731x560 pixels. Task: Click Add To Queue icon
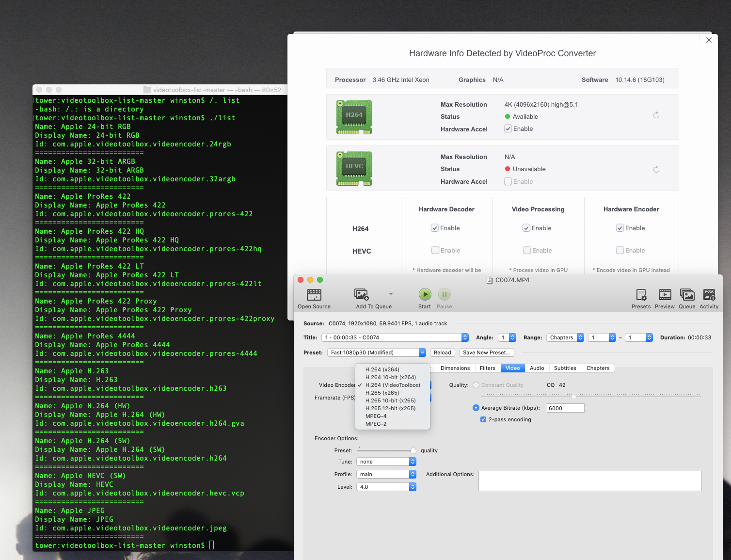click(362, 294)
